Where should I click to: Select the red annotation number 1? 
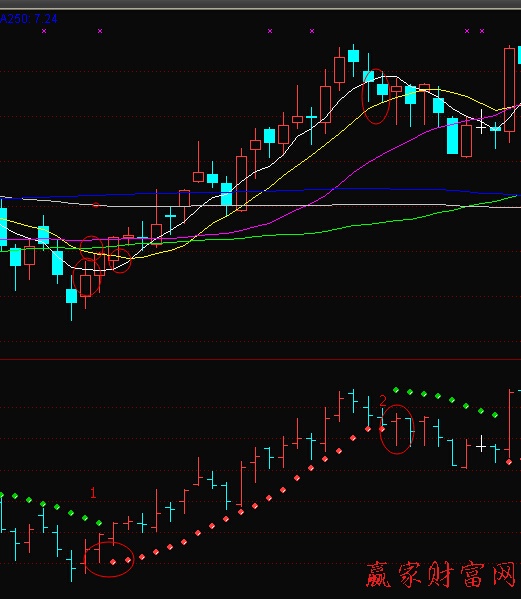click(93, 493)
